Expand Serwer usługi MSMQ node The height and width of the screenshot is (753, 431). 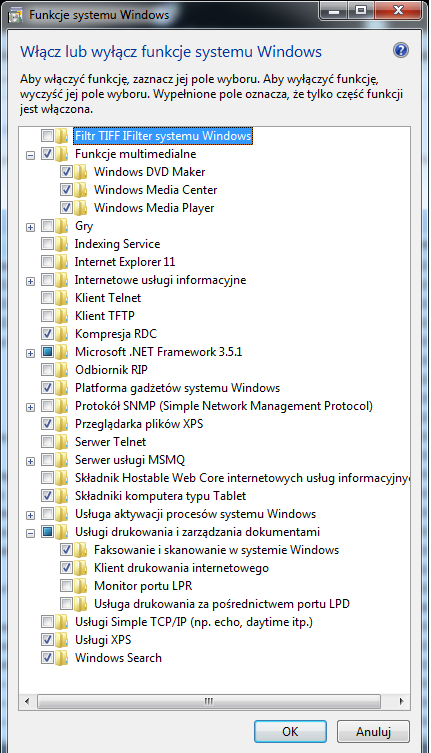(x=30, y=461)
